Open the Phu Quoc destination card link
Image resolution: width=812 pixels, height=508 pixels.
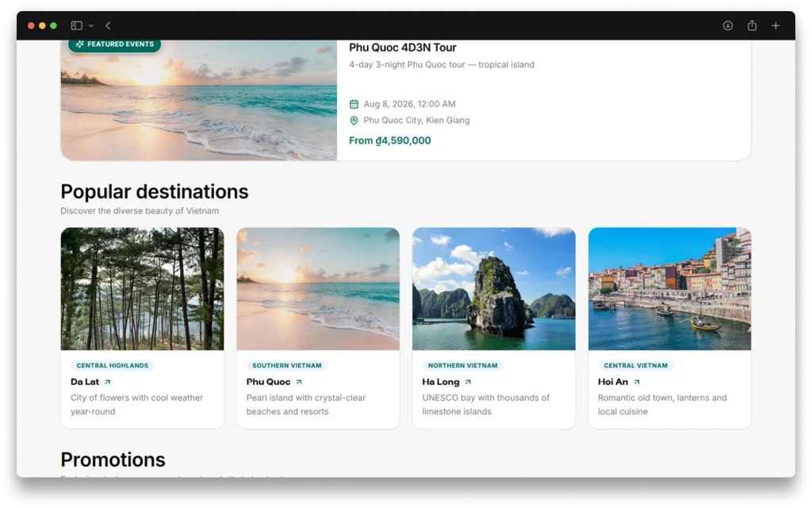click(268, 382)
